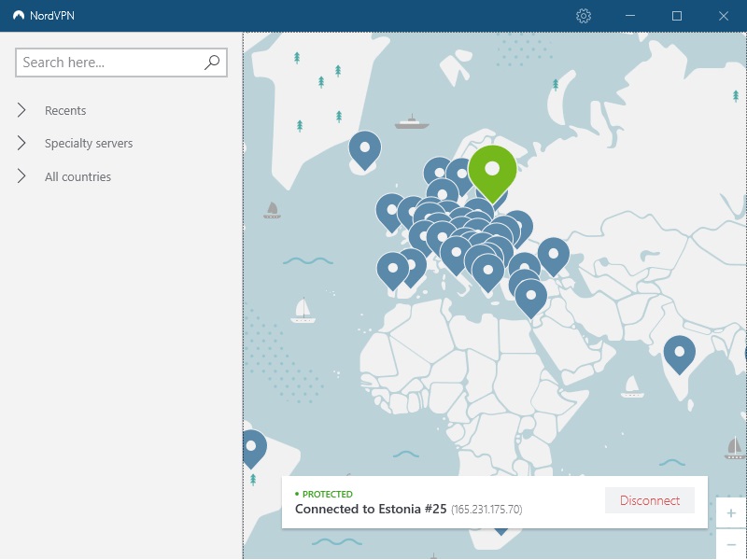Click the magnifying glass search icon
This screenshot has height=560, width=747.
point(212,62)
